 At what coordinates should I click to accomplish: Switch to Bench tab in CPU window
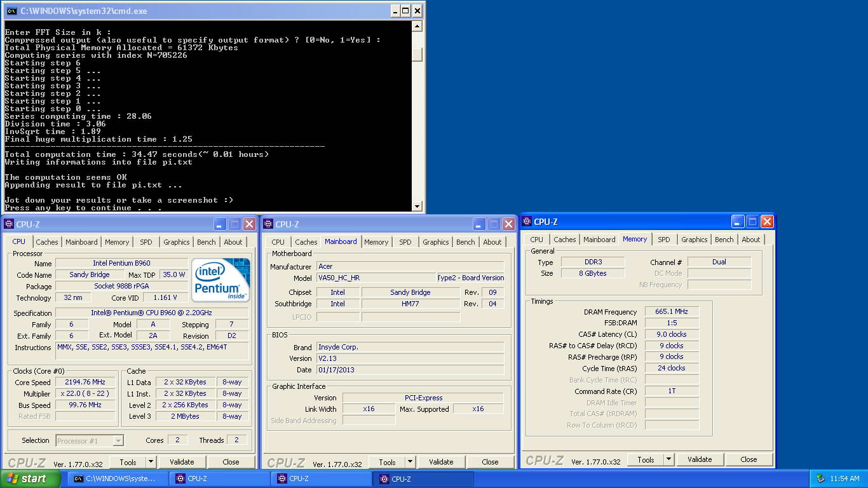point(207,242)
